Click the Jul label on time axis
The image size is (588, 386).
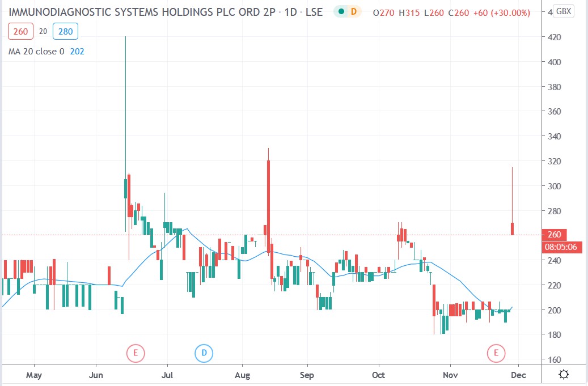pos(167,375)
